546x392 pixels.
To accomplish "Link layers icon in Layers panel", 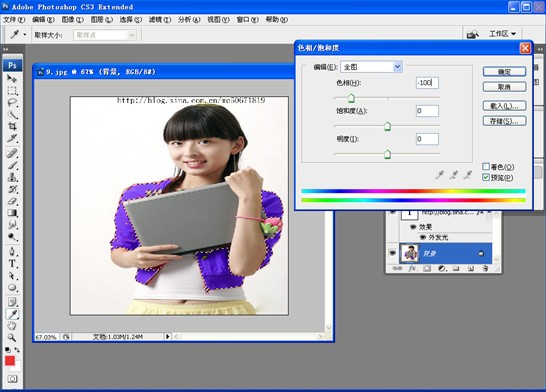I will (x=397, y=268).
